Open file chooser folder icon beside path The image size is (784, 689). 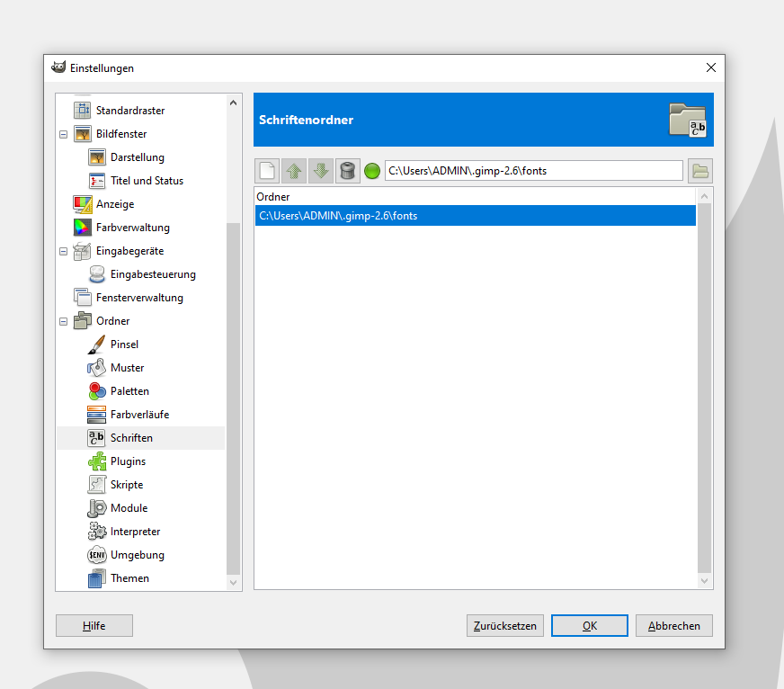[700, 171]
